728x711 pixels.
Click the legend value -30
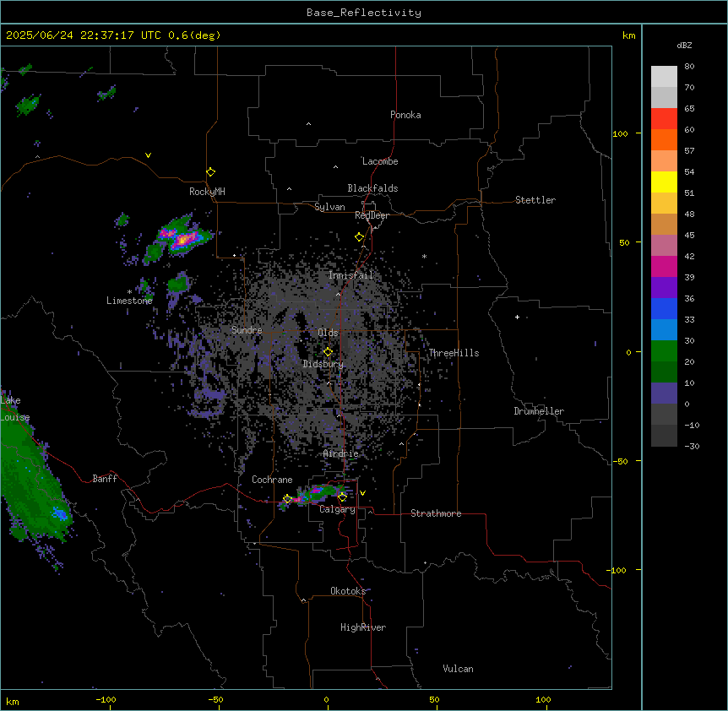pyautogui.click(x=692, y=446)
